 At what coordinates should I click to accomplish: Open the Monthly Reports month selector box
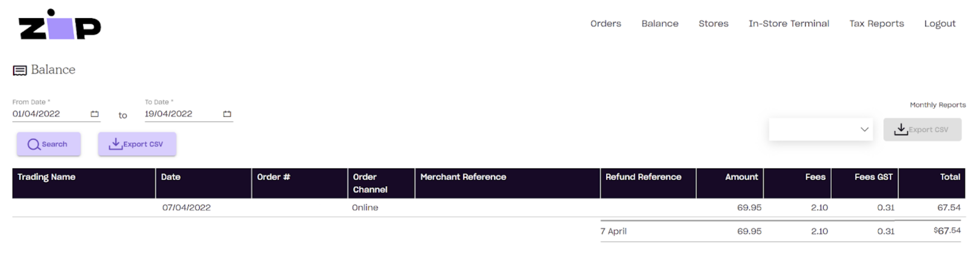click(x=821, y=129)
